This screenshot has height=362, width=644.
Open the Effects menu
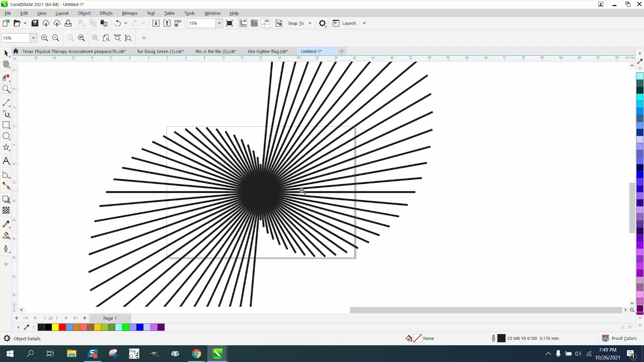[x=106, y=13]
